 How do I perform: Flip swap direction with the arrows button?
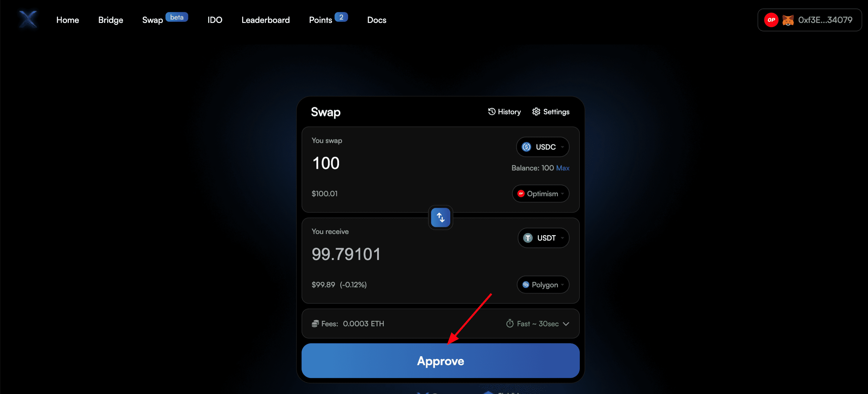click(440, 218)
